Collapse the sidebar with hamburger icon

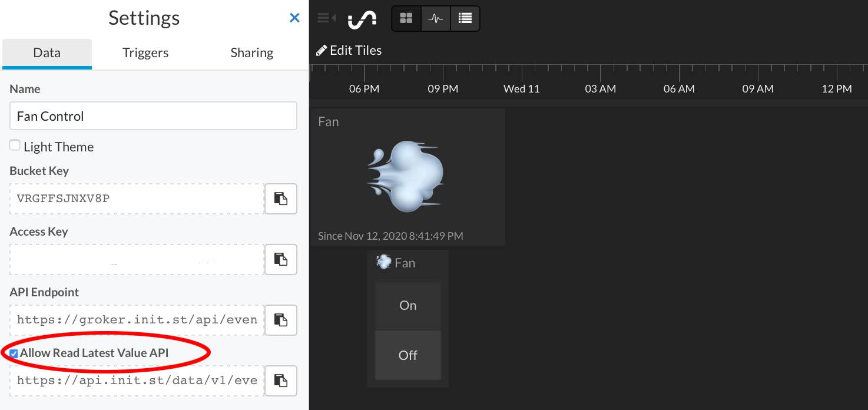click(326, 18)
